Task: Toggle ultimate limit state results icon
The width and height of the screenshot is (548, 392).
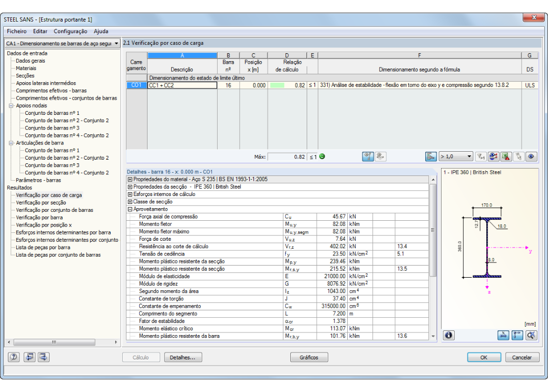Action: (x=368, y=156)
